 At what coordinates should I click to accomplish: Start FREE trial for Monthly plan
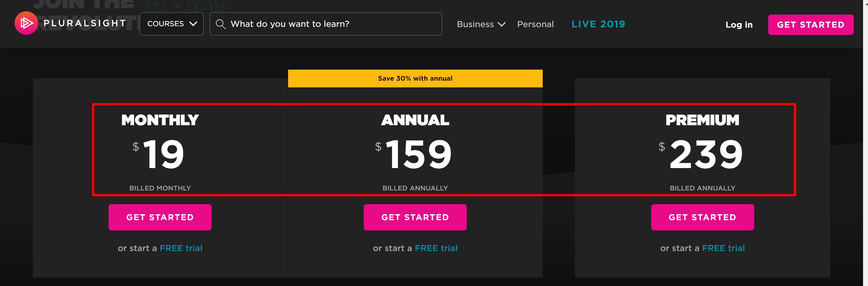[x=181, y=248]
